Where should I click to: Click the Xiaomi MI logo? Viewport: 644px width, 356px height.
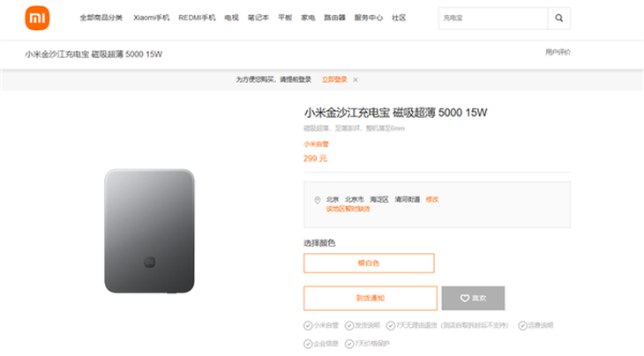(x=37, y=18)
